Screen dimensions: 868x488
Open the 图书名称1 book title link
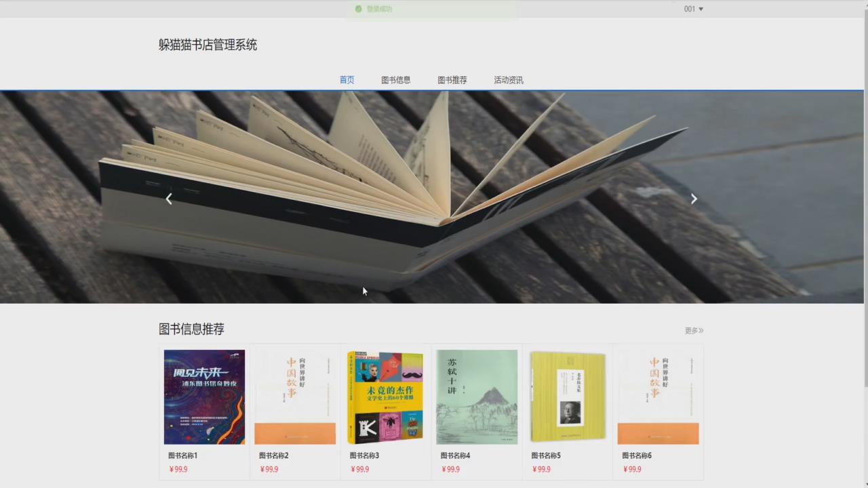(182, 455)
